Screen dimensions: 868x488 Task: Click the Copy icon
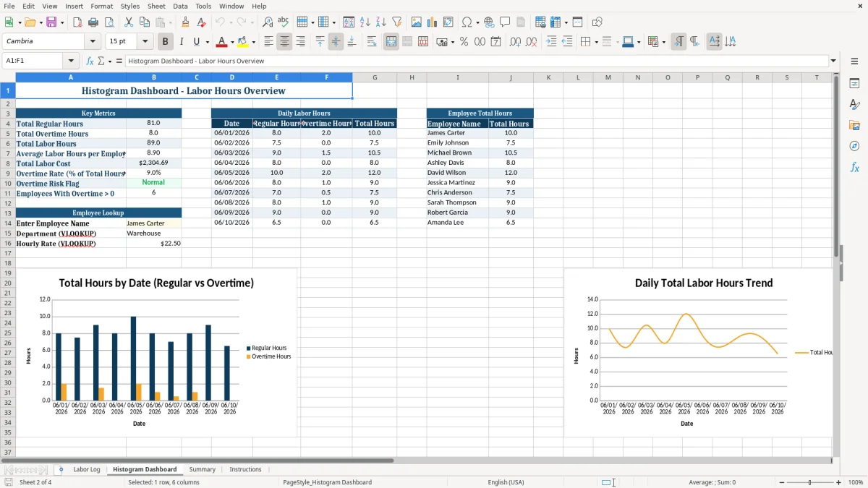click(x=144, y=22)
